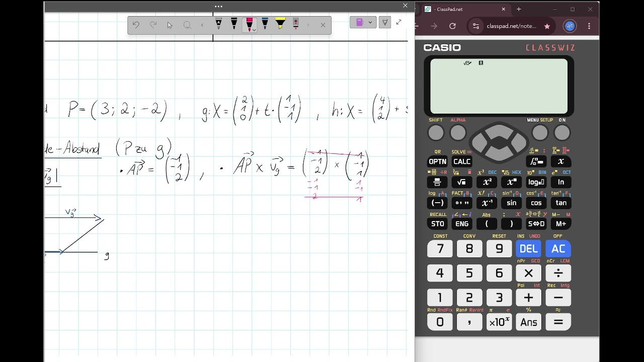Toggle the drawing pen toolbar button

[x=385, y=22]
